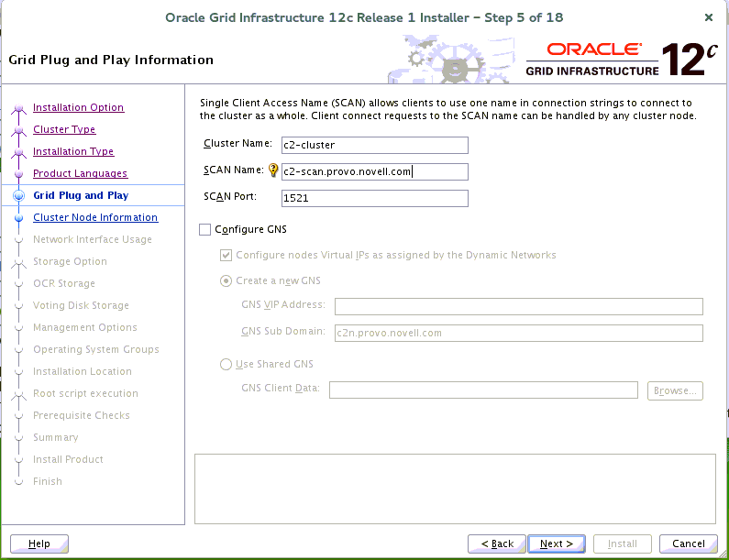The height and width of the screenshot is (560, 729).
Task: Click the Cluster Name label
Action: (x=237, y=143)
